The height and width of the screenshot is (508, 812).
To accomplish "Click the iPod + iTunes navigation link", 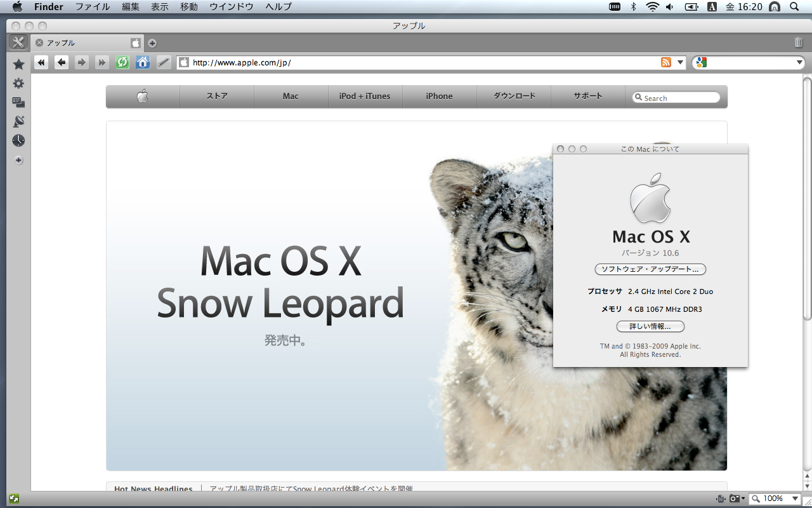I will click(x=365, y=97).
